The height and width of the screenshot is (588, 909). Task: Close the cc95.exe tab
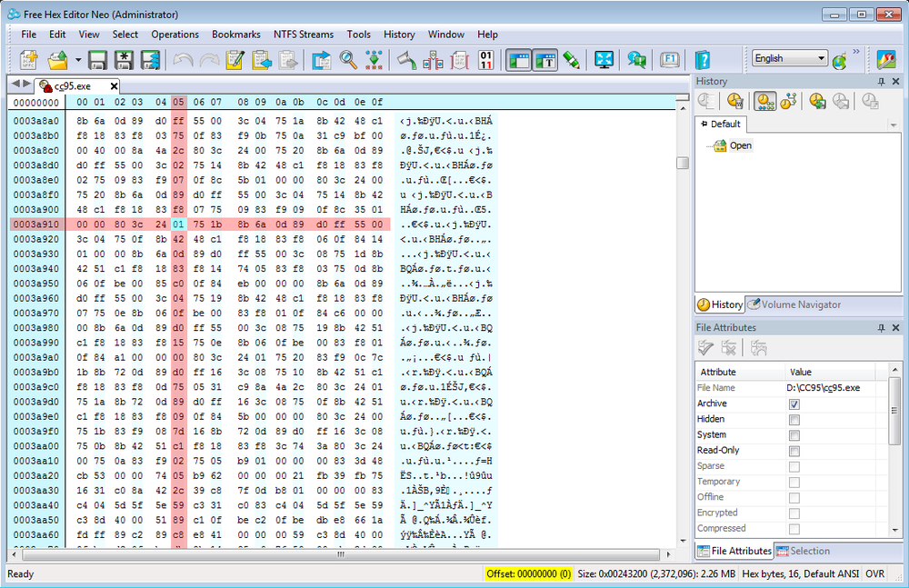(115, 86)
